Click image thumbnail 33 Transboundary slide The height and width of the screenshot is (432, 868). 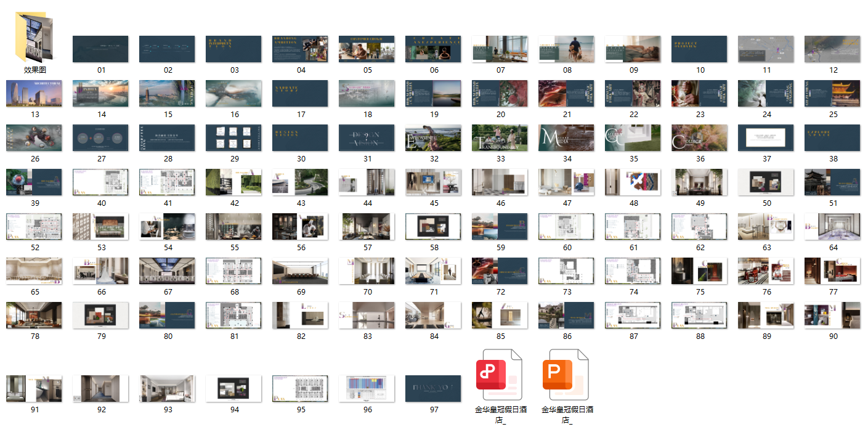[x=500, y=137]
